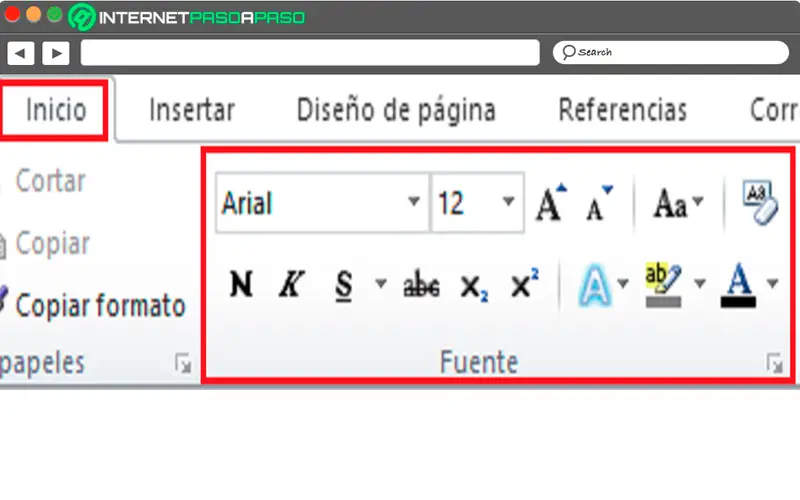Click the shrink font size icon
Image resolution: width=800 pixels, height=500 pixels.
598,203
